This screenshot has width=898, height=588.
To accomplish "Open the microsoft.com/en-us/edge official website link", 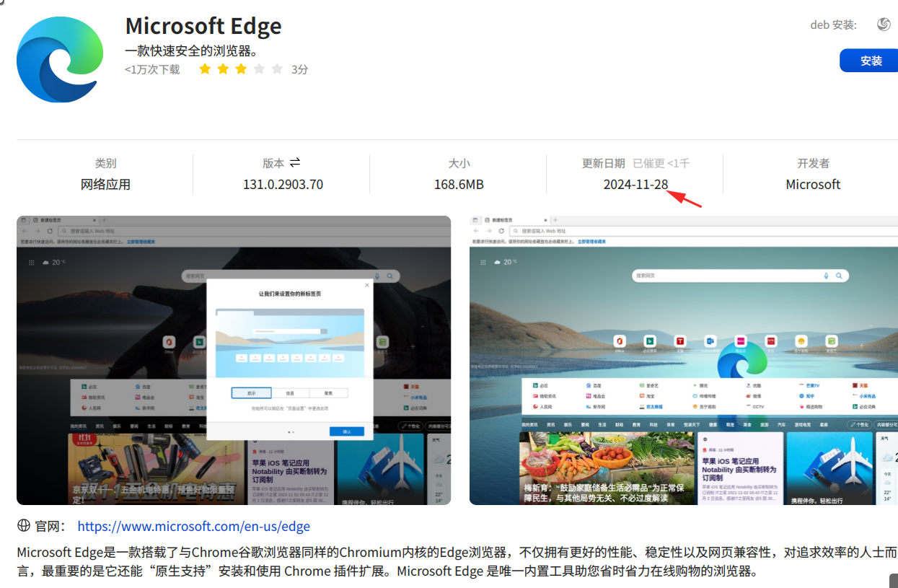I will click(x=194, y=526).
